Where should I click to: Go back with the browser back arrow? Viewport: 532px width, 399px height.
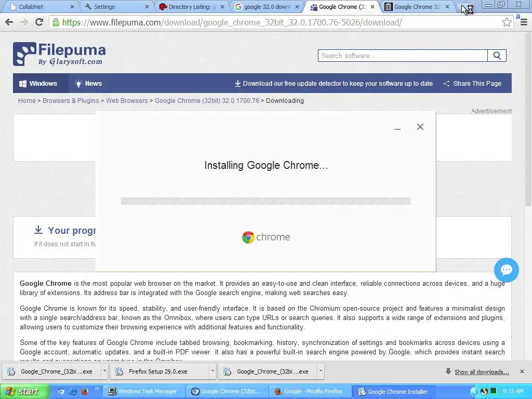(x=9, y=22)
